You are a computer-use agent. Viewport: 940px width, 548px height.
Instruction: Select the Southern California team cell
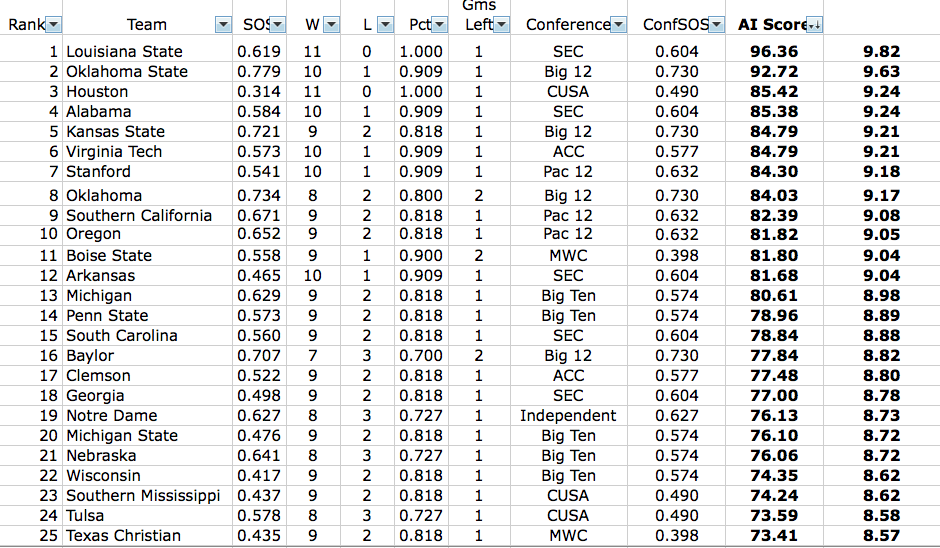tap(147, 215)
